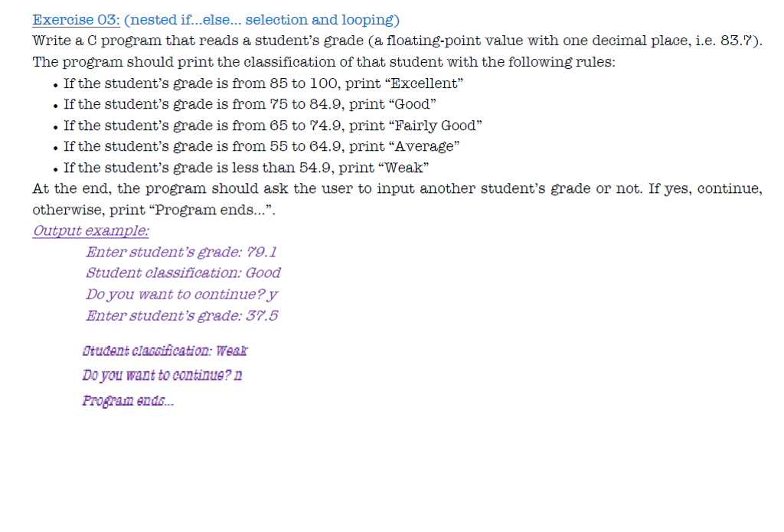This screenshot has width=784, height=532.
Task: Click the bullet line that prints "Excellent"
Action: click(263, 83)
